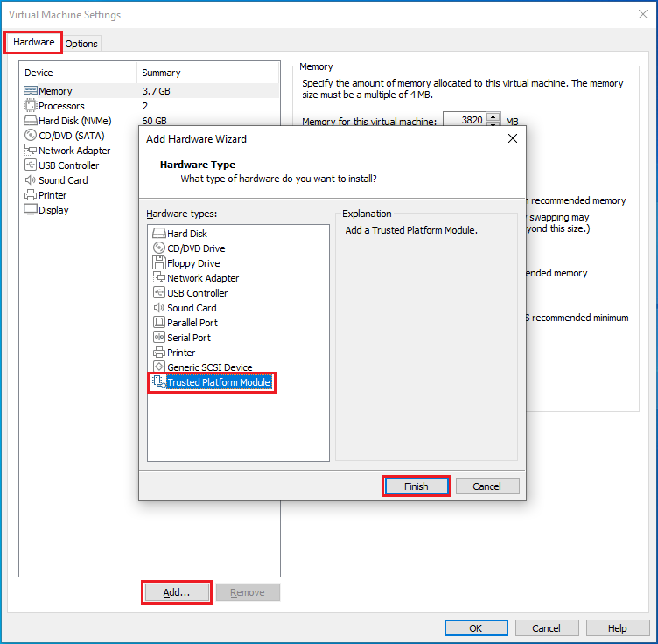This screenshot has width=658, height=644.
Task: Confirm settings with OK button
Action: [x=476, y=628]
